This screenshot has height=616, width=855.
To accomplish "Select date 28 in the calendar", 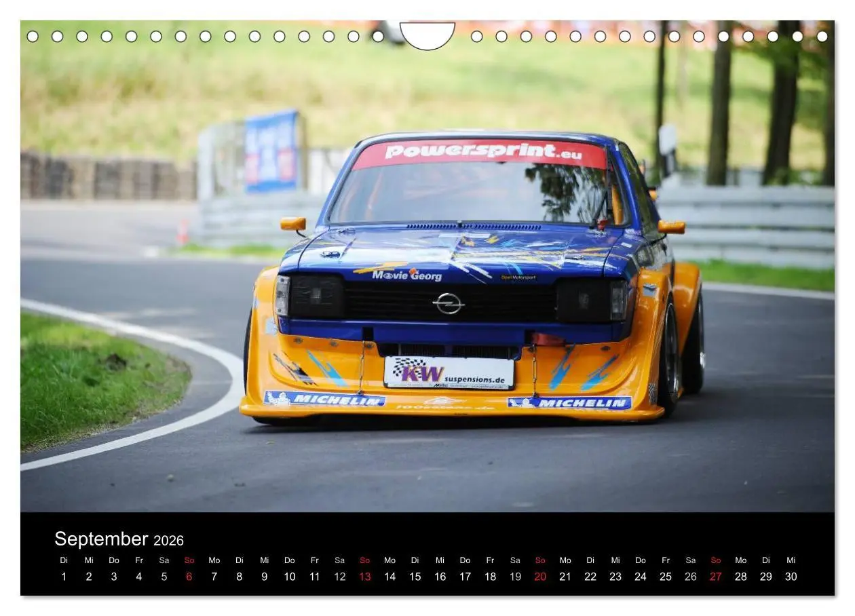I will [741, 577].
